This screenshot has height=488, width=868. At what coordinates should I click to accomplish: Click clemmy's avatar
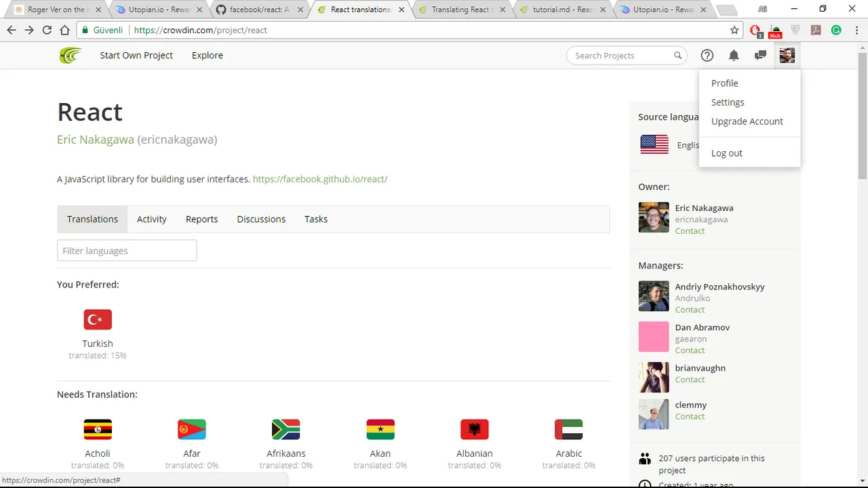[654, 414]
